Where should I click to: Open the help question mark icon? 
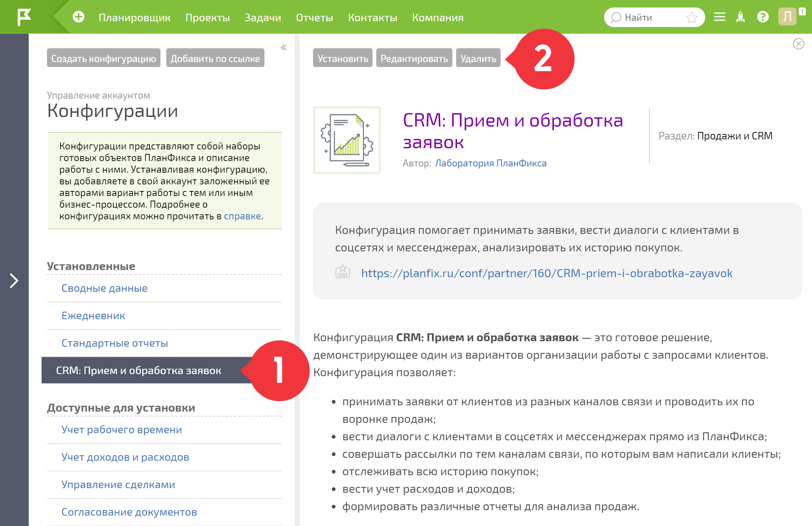pyautogui.click(x=763, y=17)
